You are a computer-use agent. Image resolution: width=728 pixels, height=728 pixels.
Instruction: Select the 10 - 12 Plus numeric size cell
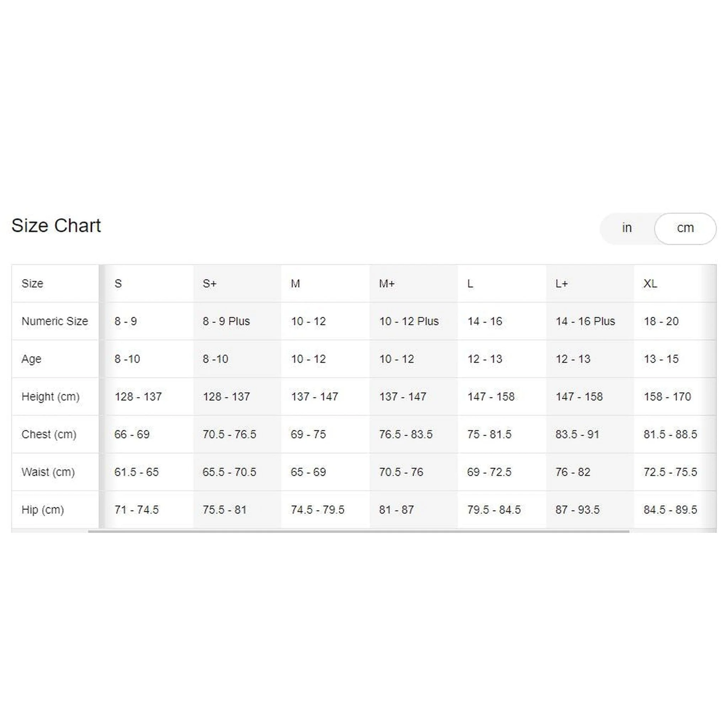click(409, 321)
